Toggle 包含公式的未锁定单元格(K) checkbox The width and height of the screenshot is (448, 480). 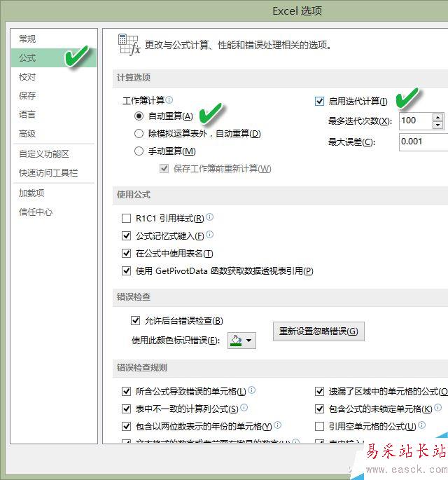pos(319,409)
